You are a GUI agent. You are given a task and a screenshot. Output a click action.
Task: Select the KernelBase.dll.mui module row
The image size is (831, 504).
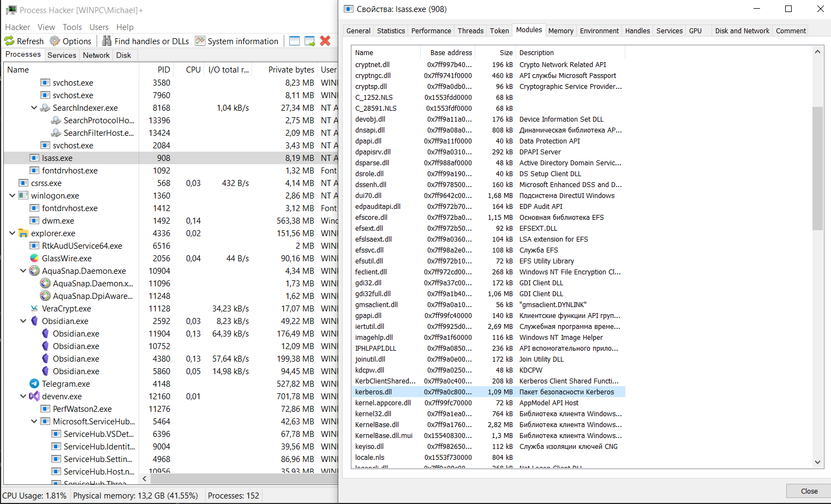(x=488, y=435)
